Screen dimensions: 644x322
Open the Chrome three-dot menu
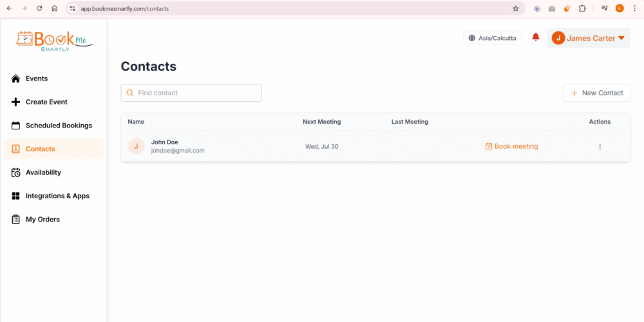point(634,8)
